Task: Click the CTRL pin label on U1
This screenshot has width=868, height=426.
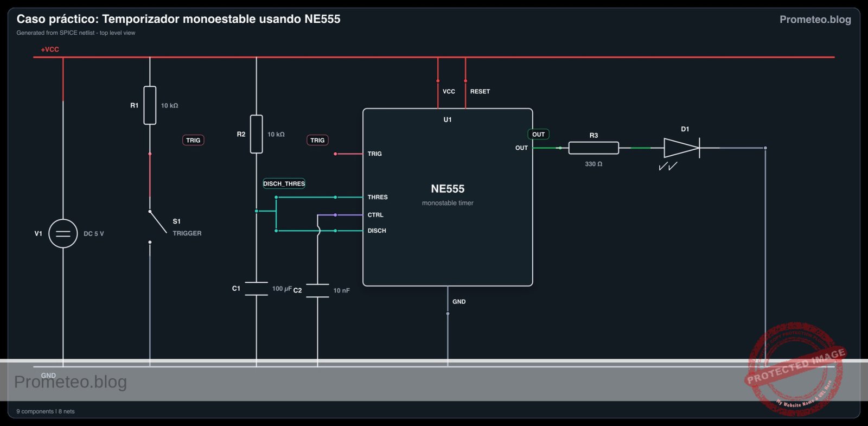Action: point(375,215)
